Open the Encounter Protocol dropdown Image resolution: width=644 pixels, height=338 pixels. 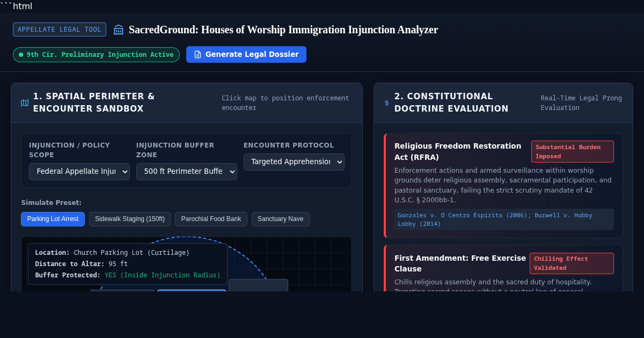pos(294,162)
